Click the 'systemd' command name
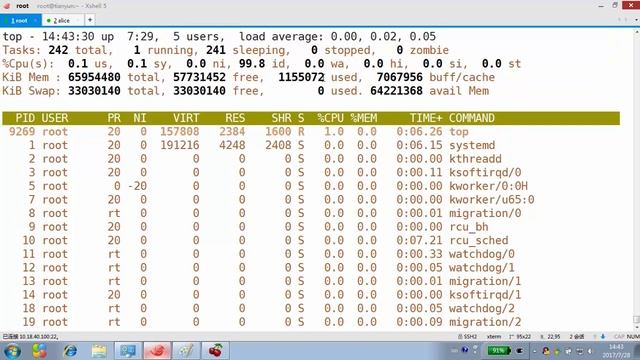This screenshot has width=640, height=360. (472, 145)
